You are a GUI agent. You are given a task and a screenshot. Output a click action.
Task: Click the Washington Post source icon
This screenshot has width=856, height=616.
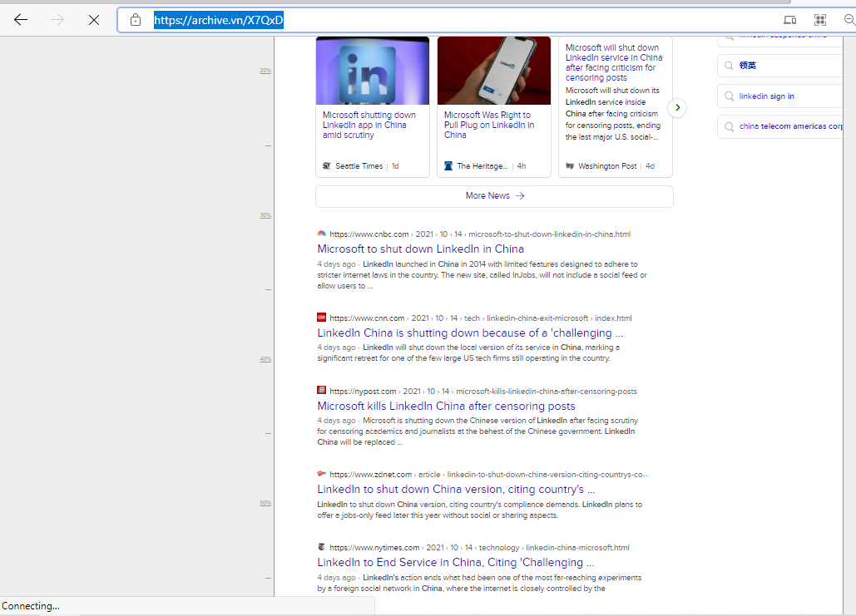coord(570,166)
